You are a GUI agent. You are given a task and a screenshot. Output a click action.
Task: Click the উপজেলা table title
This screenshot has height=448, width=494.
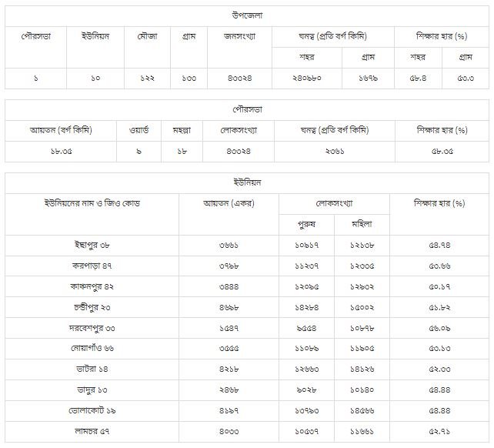248,15
